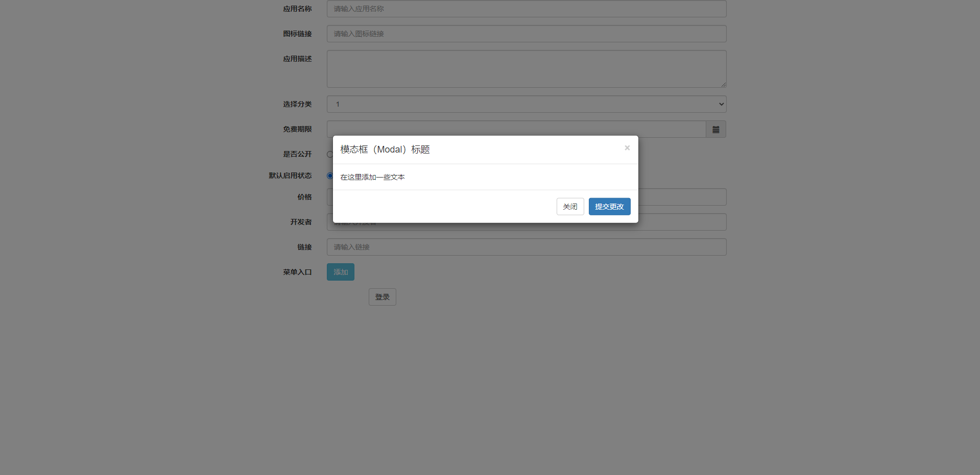Image resolution: width=980 pixels, height=475 pixels.
Task: Submit changes with the 提交更改 button
Action: 609,207
